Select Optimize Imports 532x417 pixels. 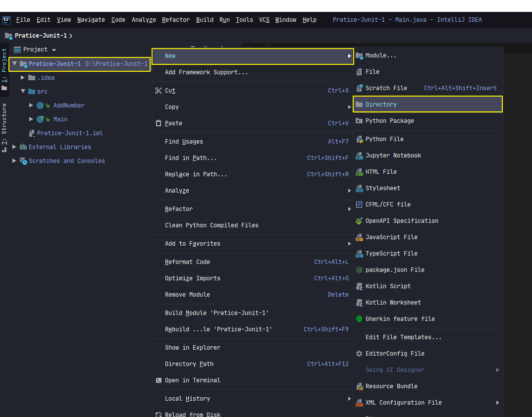tap(253, 278)
